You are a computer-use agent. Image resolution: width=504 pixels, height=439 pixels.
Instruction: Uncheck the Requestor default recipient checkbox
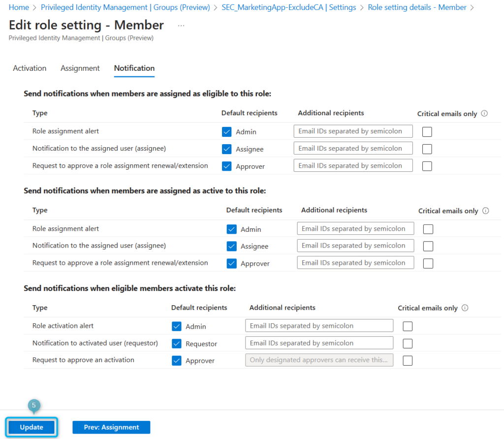point(176,343)
